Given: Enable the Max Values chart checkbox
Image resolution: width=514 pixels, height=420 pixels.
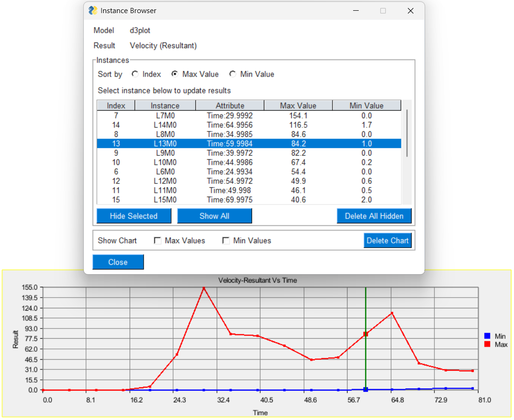Looking at the screenshot, I should click(x=158, y=241).
